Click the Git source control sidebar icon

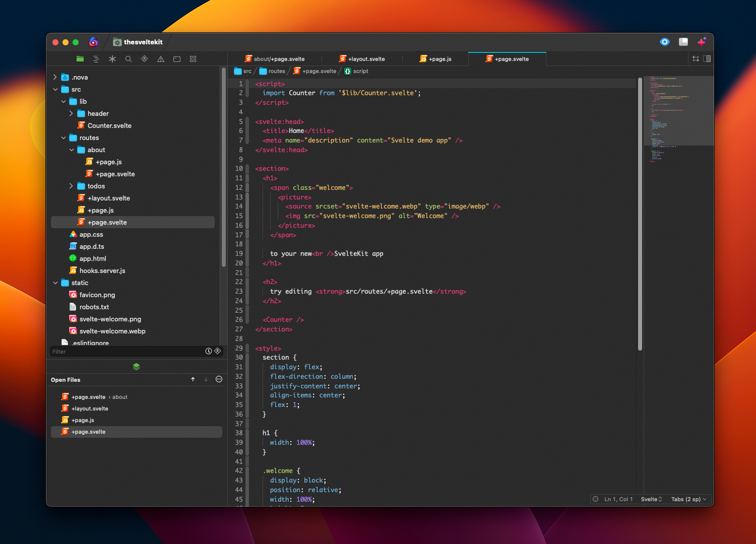[x=145, y=59]
